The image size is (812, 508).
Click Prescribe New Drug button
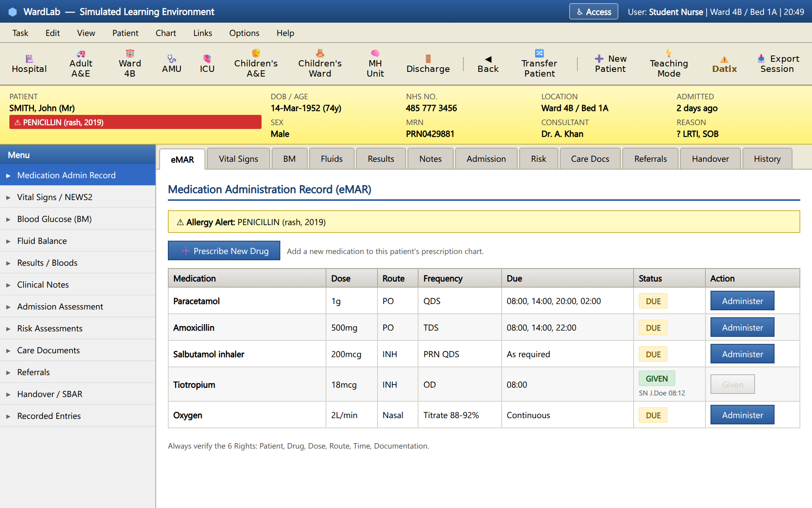(x=224, y=250)
